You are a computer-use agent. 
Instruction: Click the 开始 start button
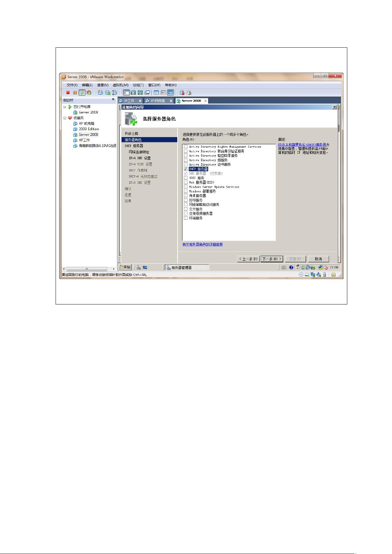point(125,267)
